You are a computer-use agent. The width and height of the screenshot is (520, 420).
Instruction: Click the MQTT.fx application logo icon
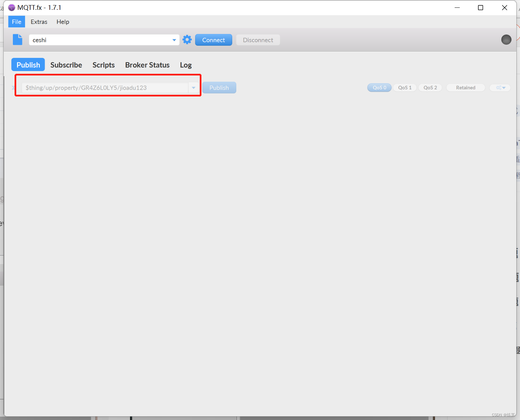(x=12, y=7)
